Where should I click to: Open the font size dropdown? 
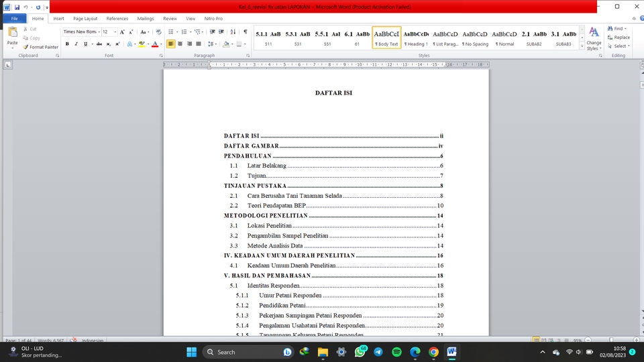pyautogui.click(x=115, y=32)
